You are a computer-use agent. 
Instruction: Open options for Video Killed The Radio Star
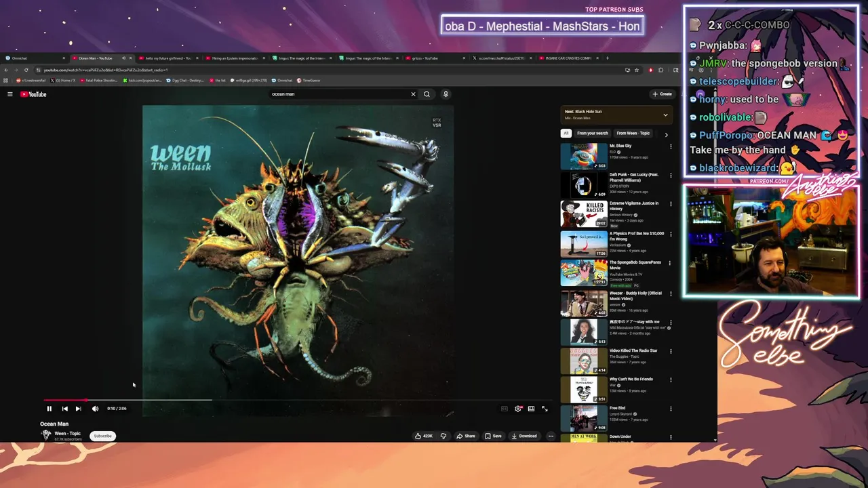click(671, 351)
